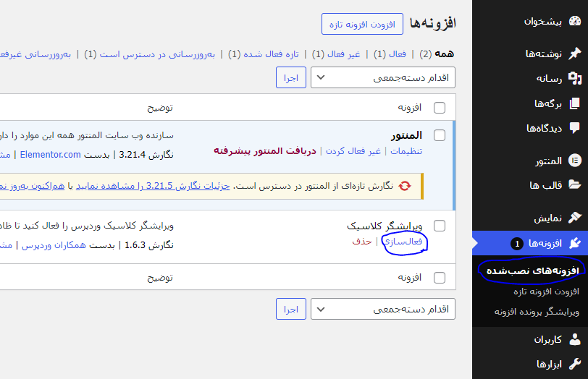Open the Comments (دیدگاه‌ها) bubble icon

575,128
